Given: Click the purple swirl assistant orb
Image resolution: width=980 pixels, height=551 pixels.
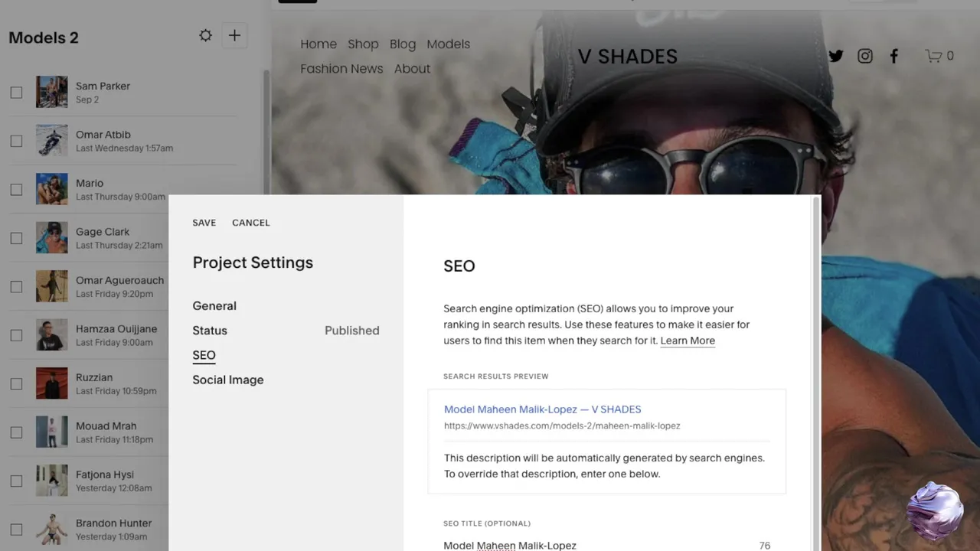Looking at the screenshot, I should pyautogui.click(x=935, y=511).
